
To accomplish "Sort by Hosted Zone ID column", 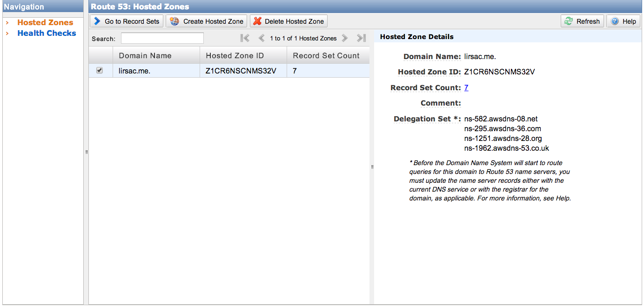I will tap(243, 55).
